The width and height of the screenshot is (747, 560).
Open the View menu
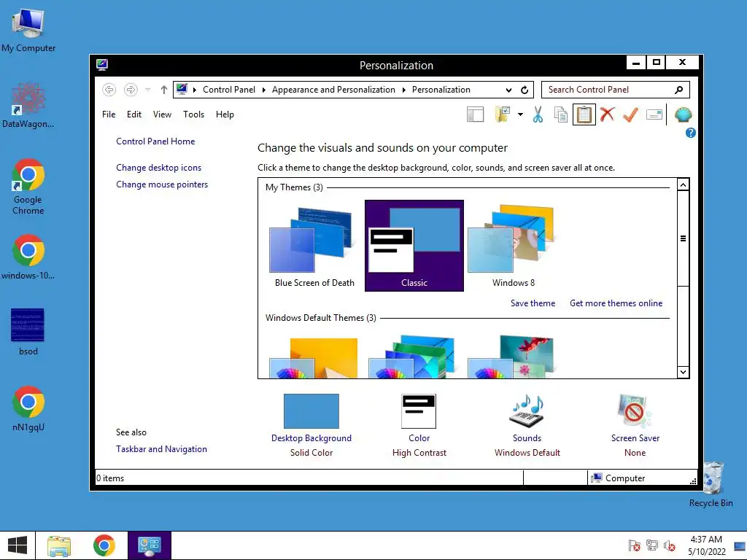(x=162, y=114)
